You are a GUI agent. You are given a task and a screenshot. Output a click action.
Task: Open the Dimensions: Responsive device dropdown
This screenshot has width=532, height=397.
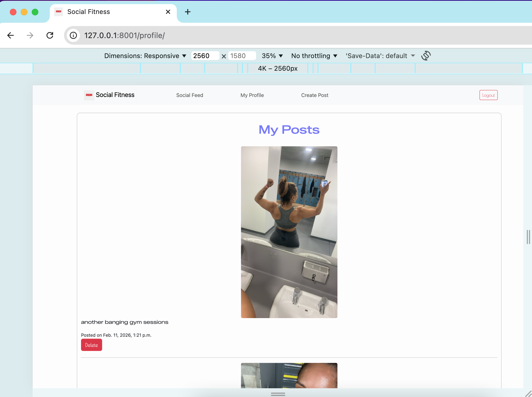click(144, 56)
